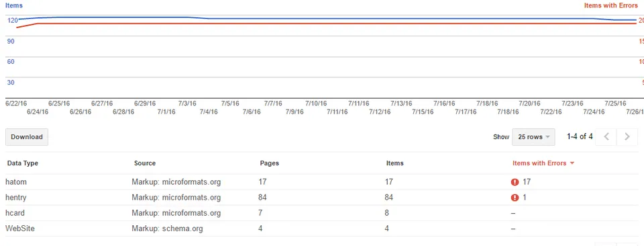Click the 7/10/16 date on chart axis
644x246 pixels.
point(316,104)
